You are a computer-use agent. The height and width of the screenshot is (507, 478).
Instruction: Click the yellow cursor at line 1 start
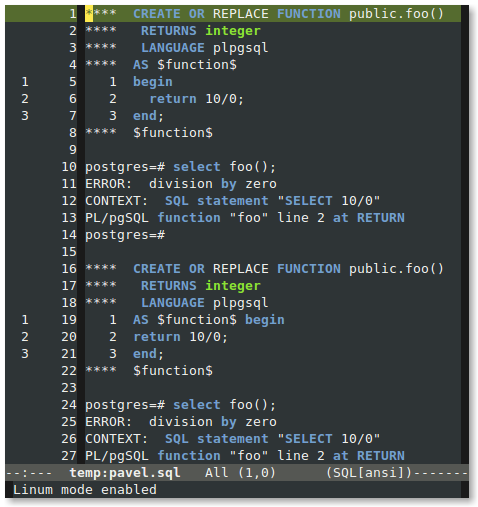[x=89, y=14]
